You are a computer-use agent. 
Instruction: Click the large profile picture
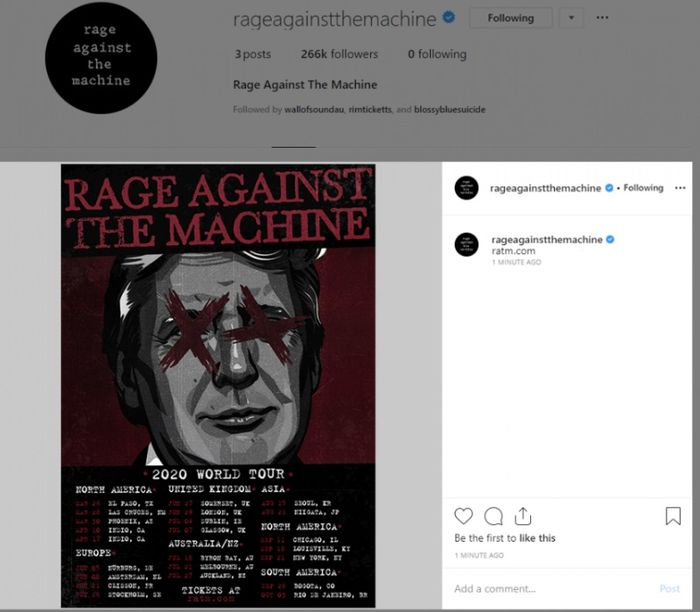click(x=101, y=58)
